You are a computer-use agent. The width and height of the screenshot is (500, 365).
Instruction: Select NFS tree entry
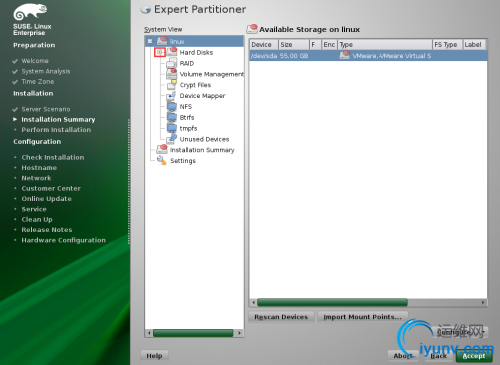(186, 107)
